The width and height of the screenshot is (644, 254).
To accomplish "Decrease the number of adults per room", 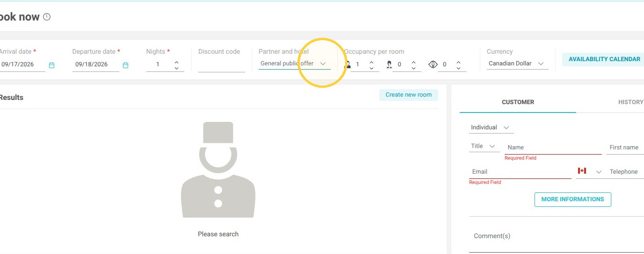I will 371,68.
